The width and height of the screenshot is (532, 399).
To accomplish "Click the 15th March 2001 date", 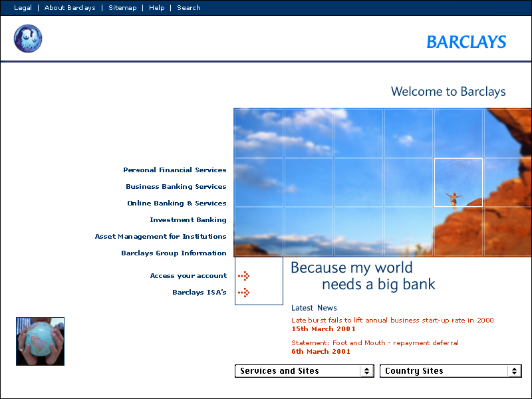I will 324,329.
